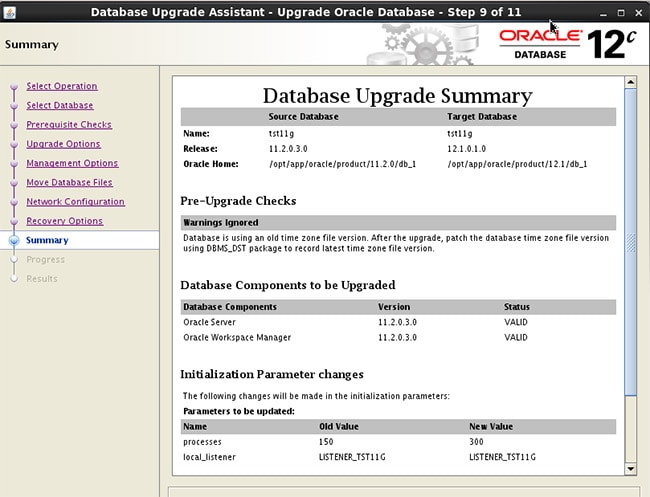Click local_listener old value LISTENER_TST11G
The image size is (650, 497).
[x=352, y=457]
